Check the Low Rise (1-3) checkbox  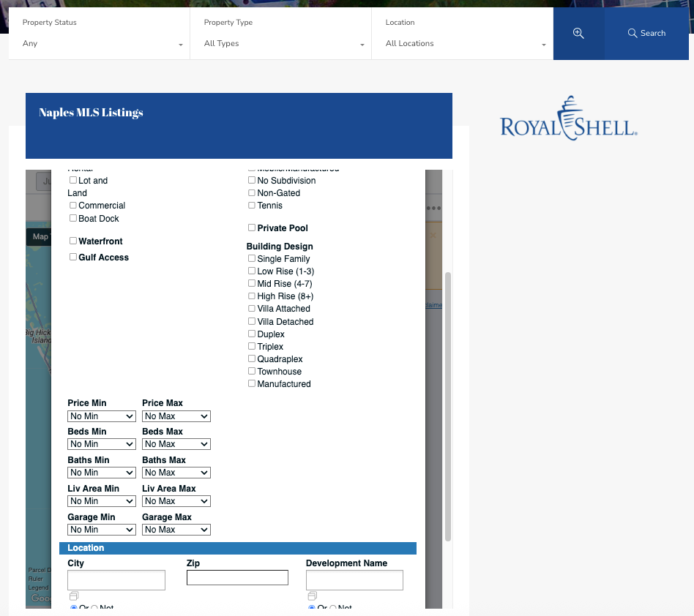pyautogui.click(x=252, y=271)
